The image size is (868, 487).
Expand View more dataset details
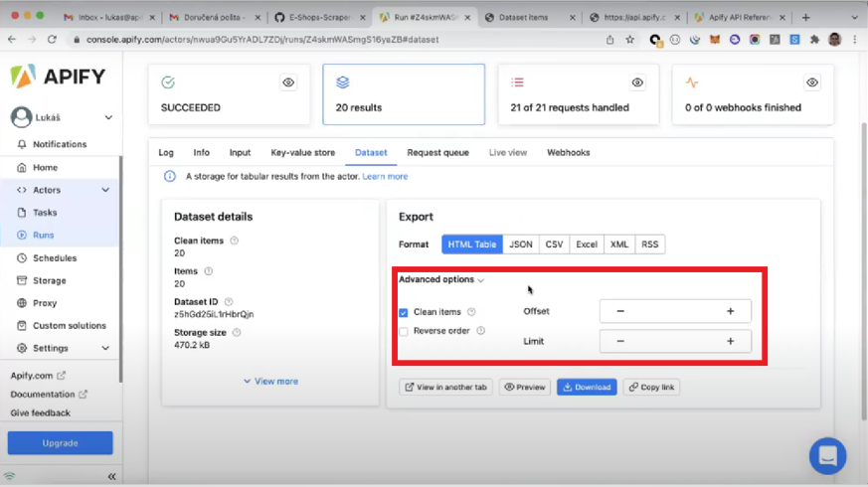(270, 382)
